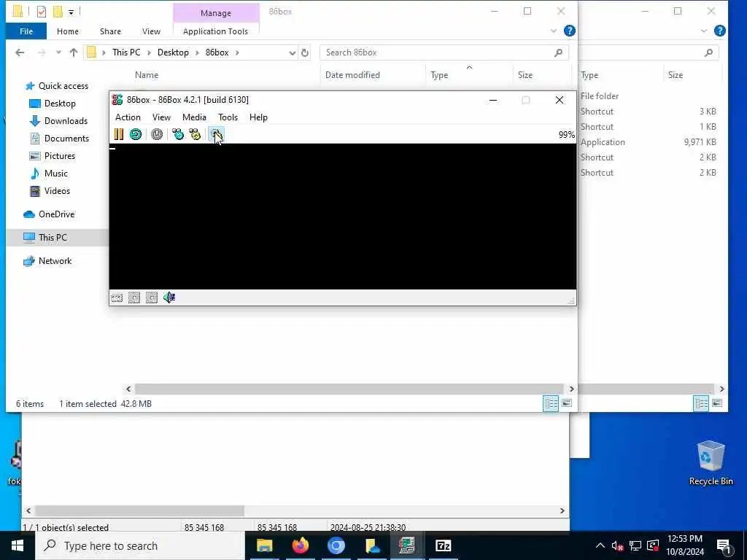
Task: Click the Help icon of front Explorer window
Action: (569, 31)
